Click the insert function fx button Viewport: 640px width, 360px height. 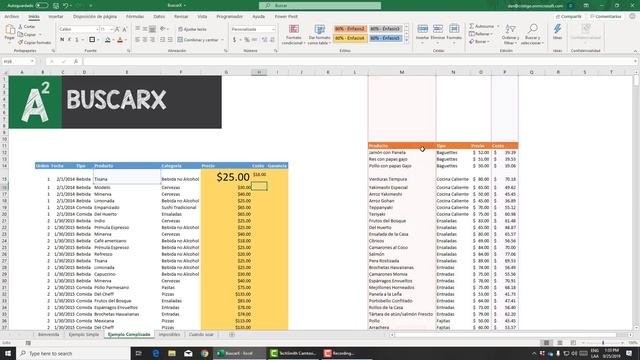(76, 61)
